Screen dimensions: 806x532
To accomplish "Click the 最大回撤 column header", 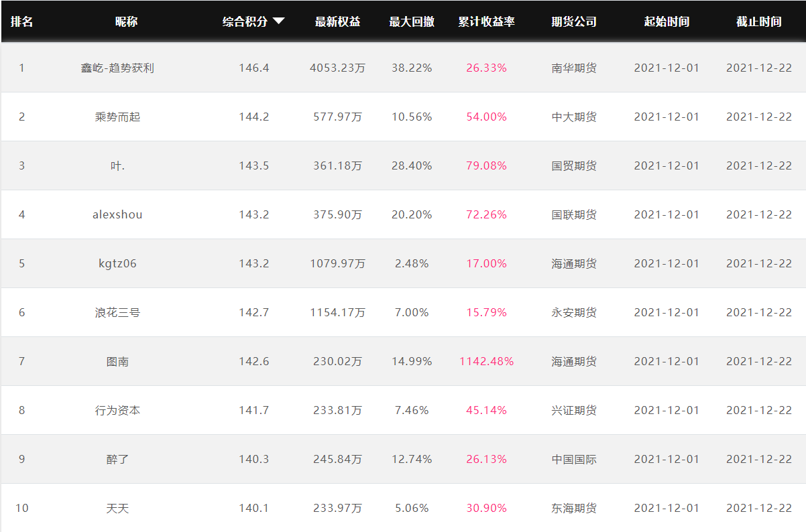I will pos(412,21).
